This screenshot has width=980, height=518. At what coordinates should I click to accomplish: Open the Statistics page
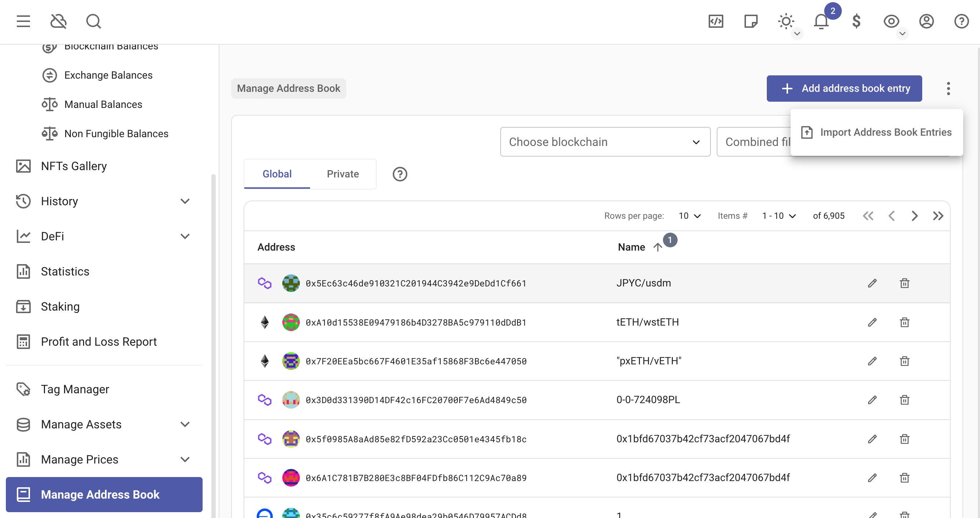point(65,271)
